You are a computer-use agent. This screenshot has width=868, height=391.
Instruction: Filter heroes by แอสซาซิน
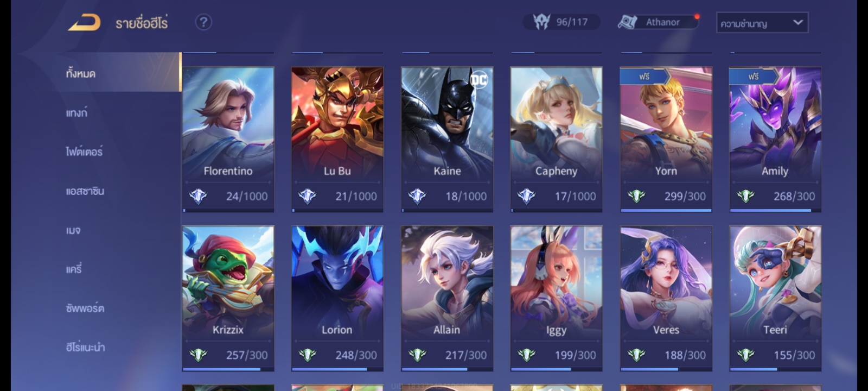pos(85,191)
